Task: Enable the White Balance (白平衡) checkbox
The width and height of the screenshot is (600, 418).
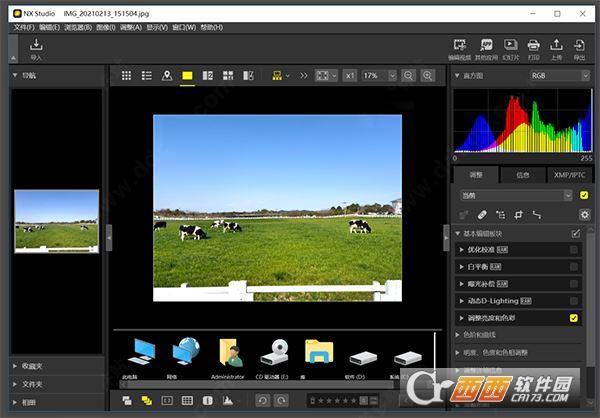Action: [574, 267]
